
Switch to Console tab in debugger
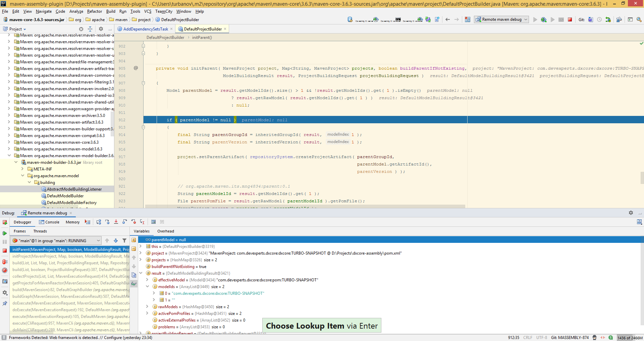49,222
